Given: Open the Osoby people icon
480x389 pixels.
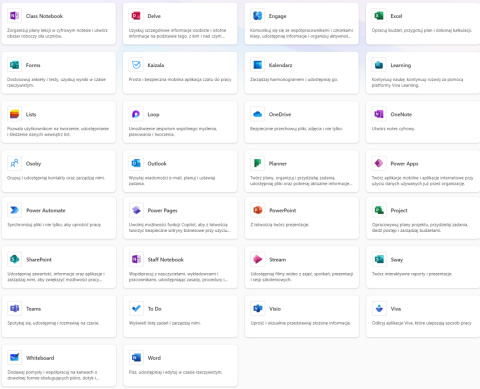Looking at the screenshot, I should pyautogui.click(x=14, y=163).
